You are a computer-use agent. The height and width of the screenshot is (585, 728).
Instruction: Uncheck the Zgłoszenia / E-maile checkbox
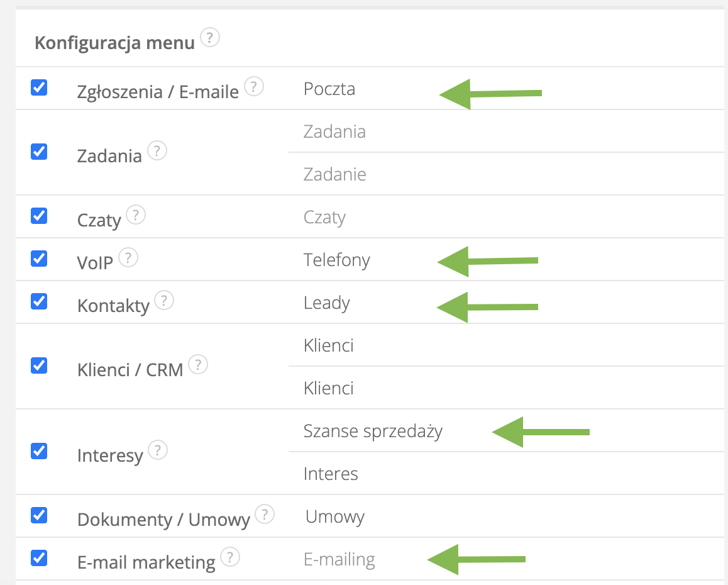pos(39,87)
